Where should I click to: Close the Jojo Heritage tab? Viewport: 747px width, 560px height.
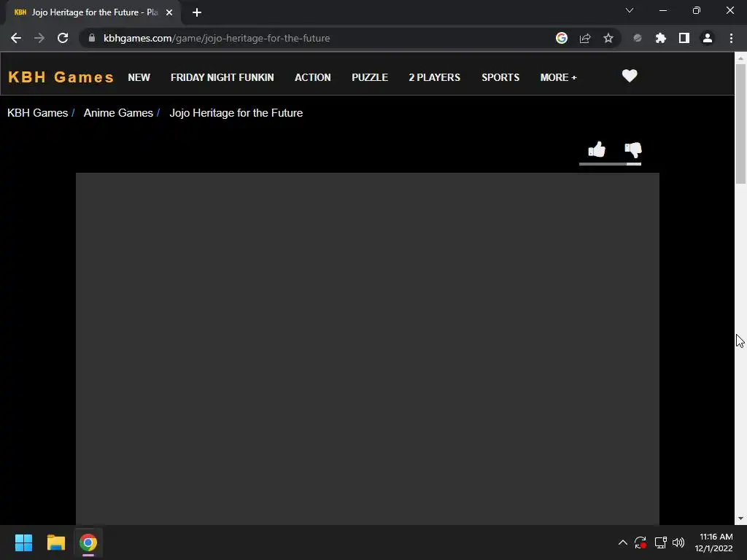pos(169,12)
